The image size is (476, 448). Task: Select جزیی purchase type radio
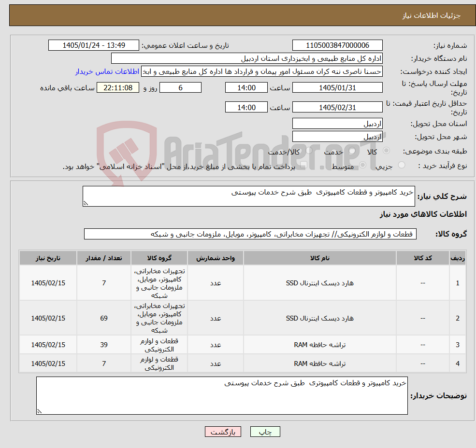[402, 165]
